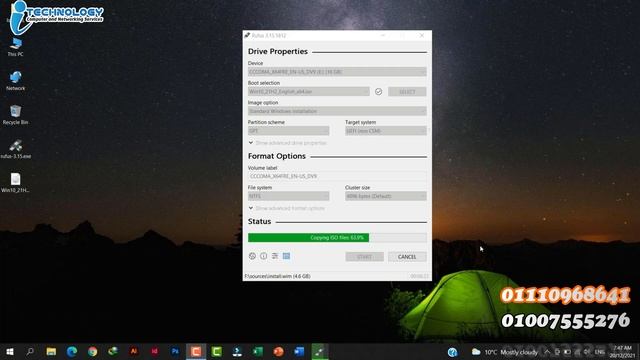
Task: Show hidden tray icons chevron
Action: [547, 352]
